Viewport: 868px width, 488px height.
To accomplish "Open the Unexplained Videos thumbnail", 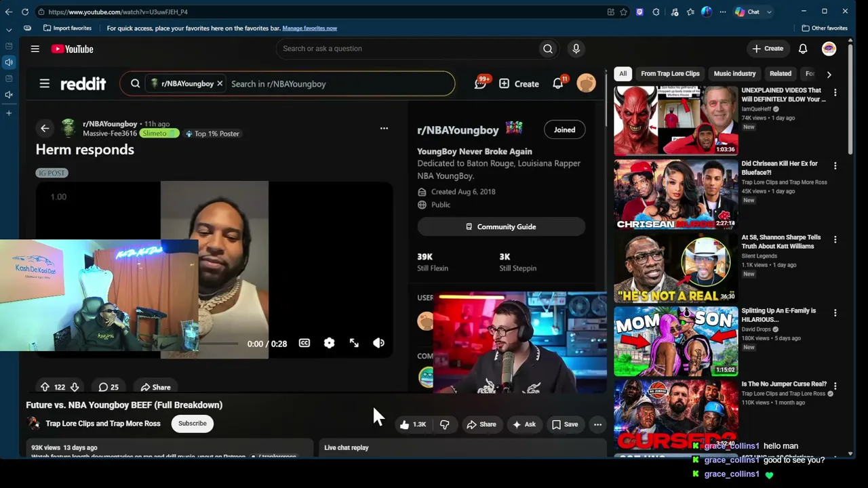I will pyautogui.click(x=675, y=121).
